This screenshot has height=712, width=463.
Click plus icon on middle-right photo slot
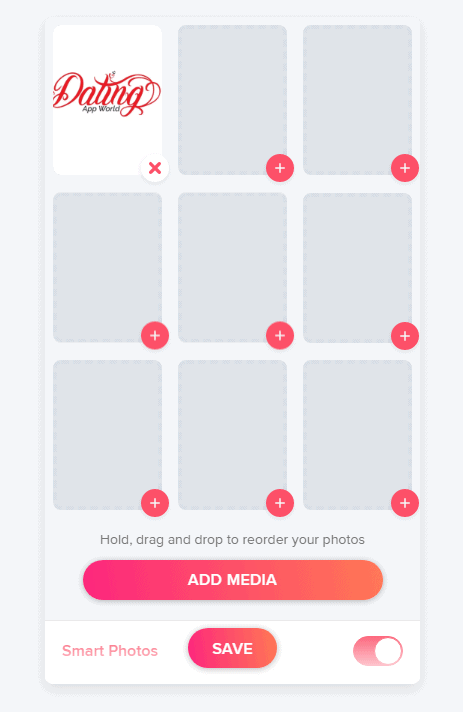[x=405, y=336]
